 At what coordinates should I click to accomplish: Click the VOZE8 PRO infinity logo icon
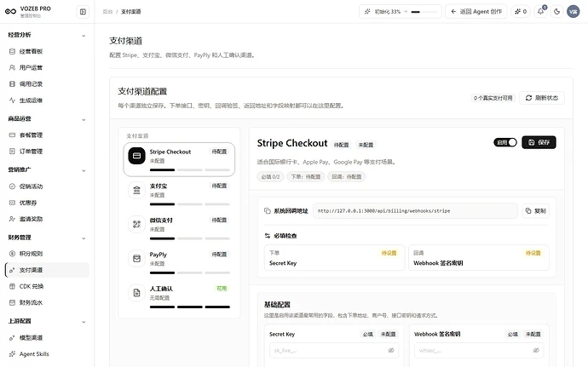click(x=10, y=12)
